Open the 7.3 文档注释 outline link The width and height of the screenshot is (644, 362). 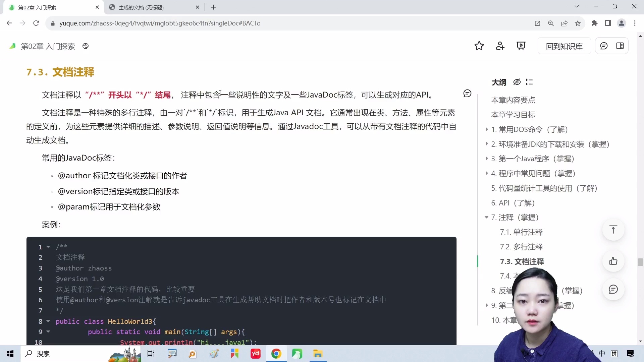tap(522, 261)
